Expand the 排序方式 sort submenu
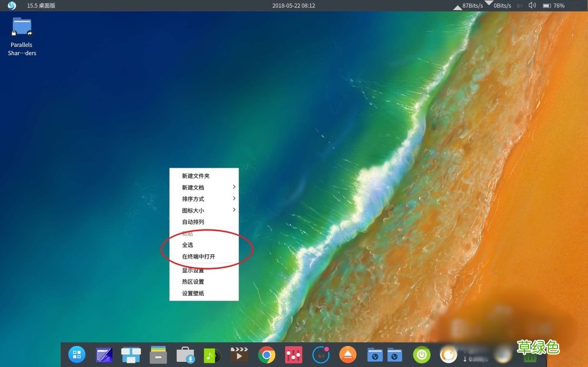Image resolution: width=588 pixels, height=367 pixels. [x=233, y=199]
